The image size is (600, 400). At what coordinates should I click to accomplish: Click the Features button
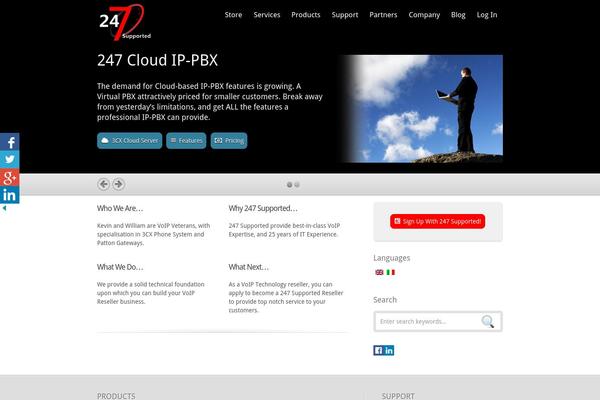186,140
